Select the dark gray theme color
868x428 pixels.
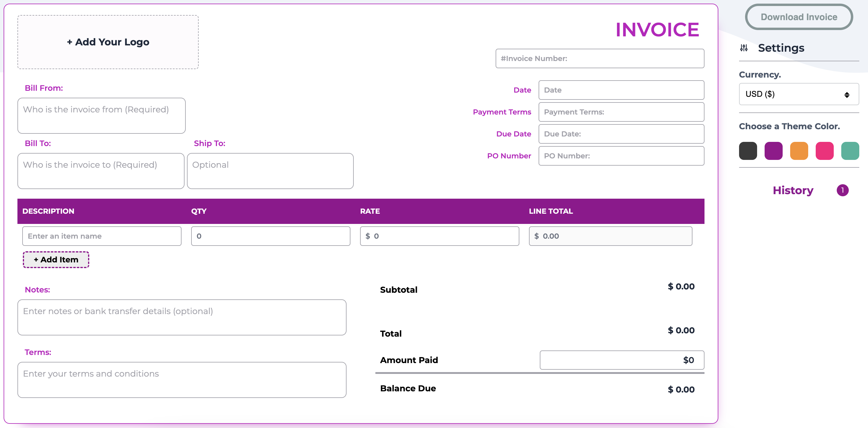(748, 151)
